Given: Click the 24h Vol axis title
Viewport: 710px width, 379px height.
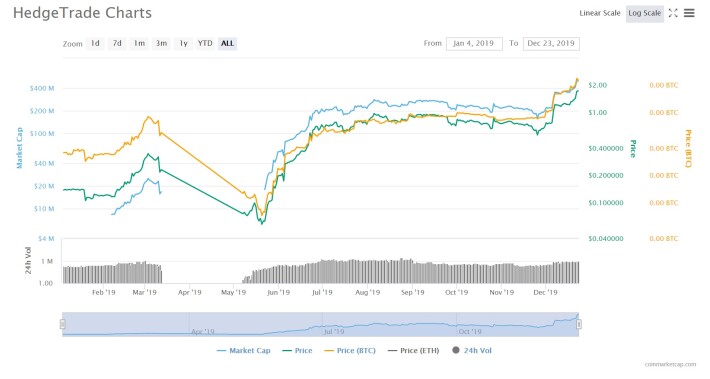Looking at the screenshot, I should [x=28, y=260].
